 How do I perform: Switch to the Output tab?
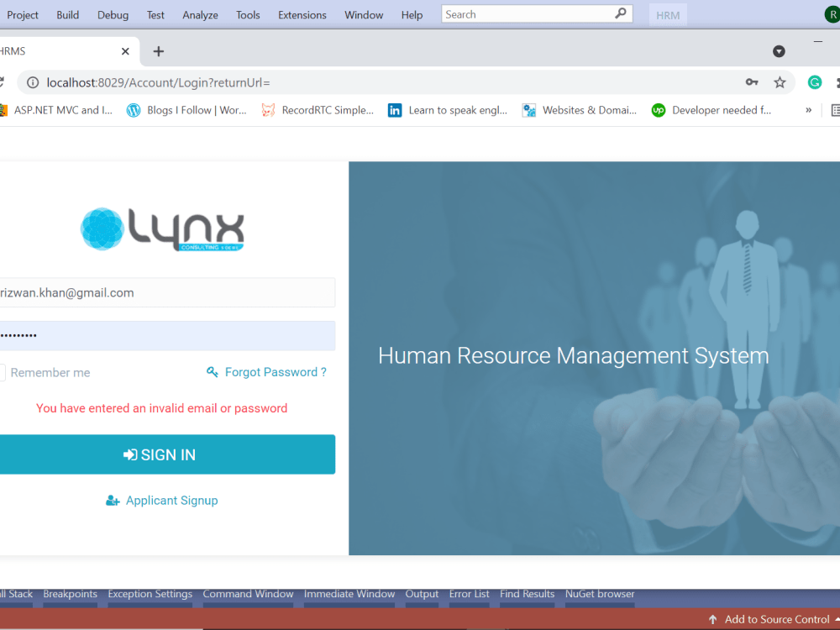(x=422, y=594)
